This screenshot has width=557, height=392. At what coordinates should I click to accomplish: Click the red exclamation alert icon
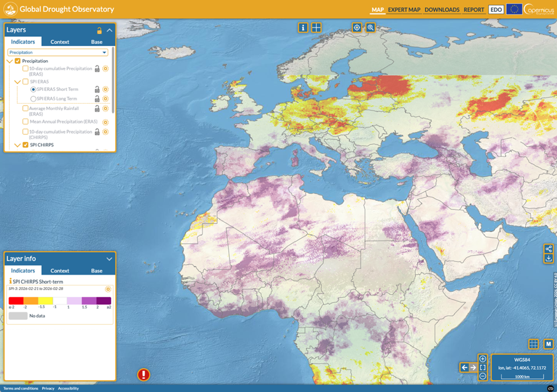tap(143, 375)
